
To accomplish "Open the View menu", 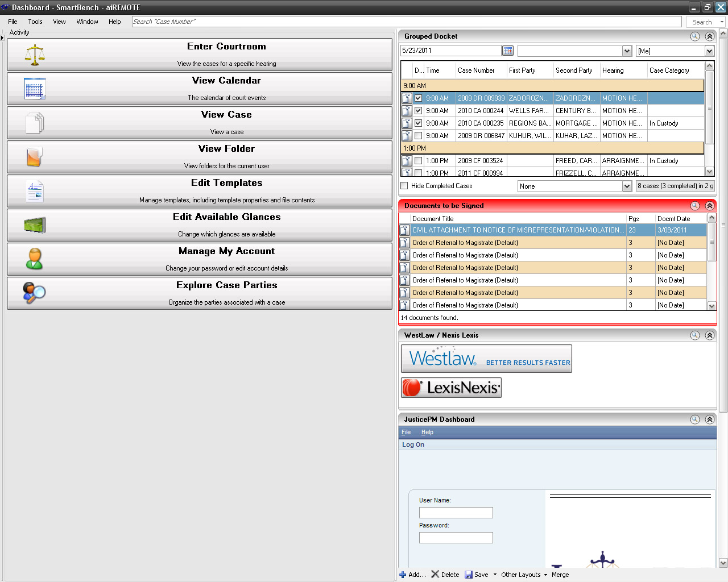I will (59, 22).
